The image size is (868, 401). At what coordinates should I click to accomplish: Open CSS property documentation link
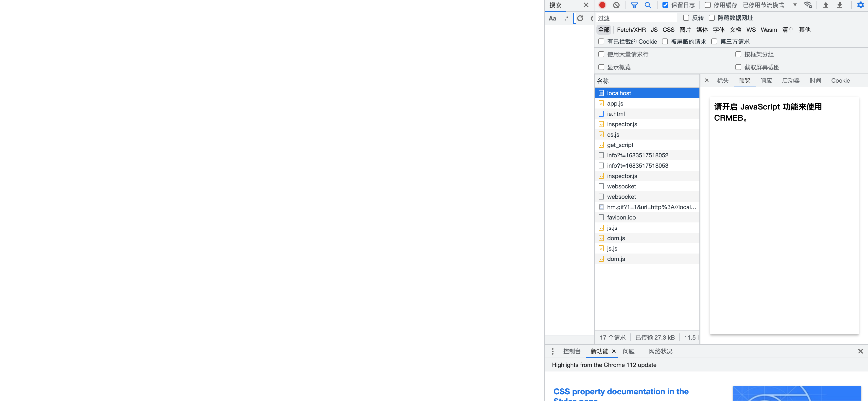click(621, 392)
